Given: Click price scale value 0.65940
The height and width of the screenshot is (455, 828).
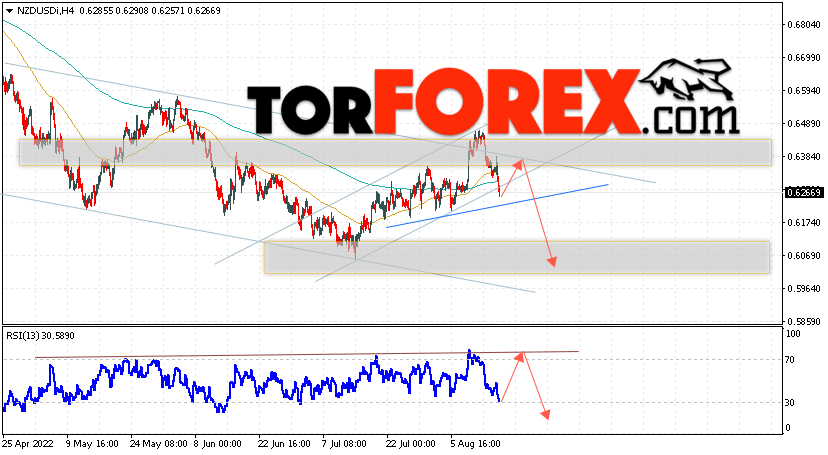Looking at the screenshot, I should pyautogui.click(x=804, y=91).
